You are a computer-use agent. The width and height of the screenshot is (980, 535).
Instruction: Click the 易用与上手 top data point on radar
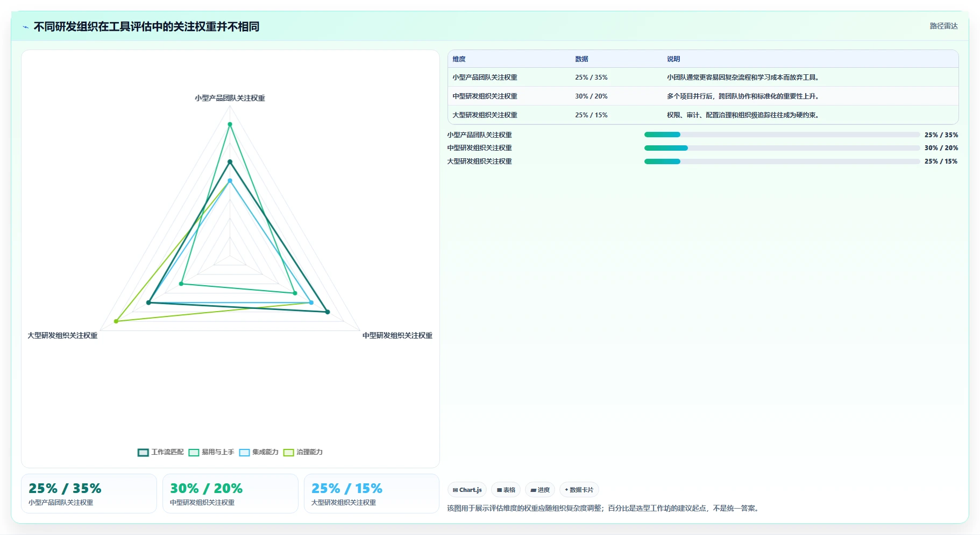[x=230, y=124]
